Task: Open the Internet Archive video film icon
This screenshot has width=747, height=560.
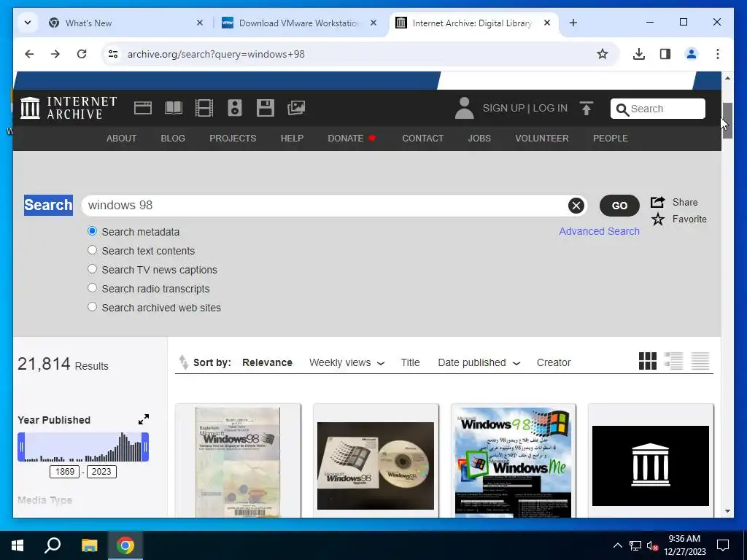Action: coord(204,108)
